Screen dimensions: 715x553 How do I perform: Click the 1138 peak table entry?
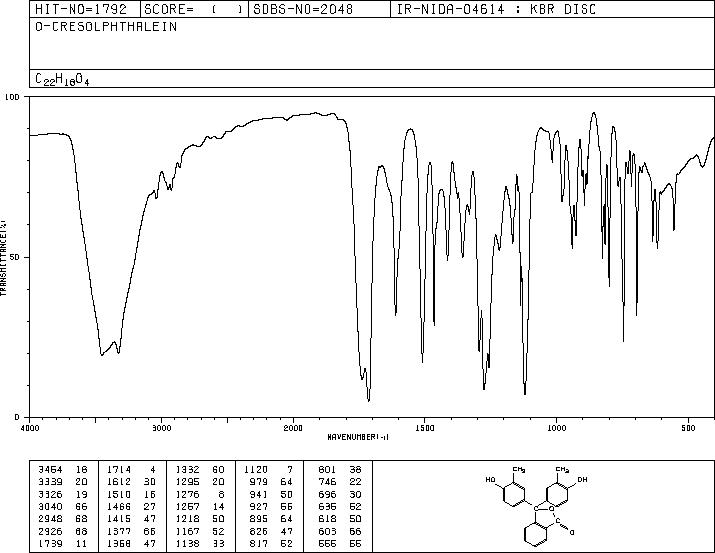coord(187,544)
